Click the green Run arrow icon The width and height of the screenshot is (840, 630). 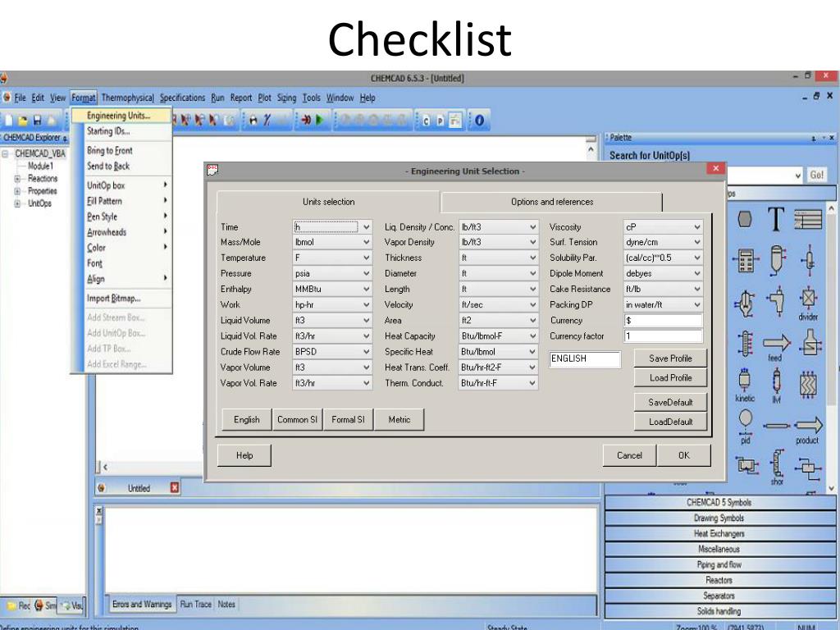pos(320,120)
